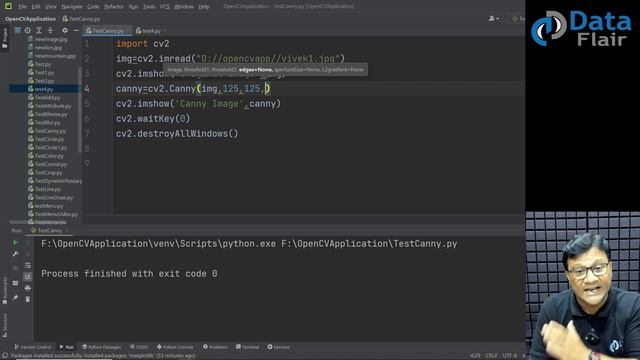Open the Window menu

click(x=184, y=7)
